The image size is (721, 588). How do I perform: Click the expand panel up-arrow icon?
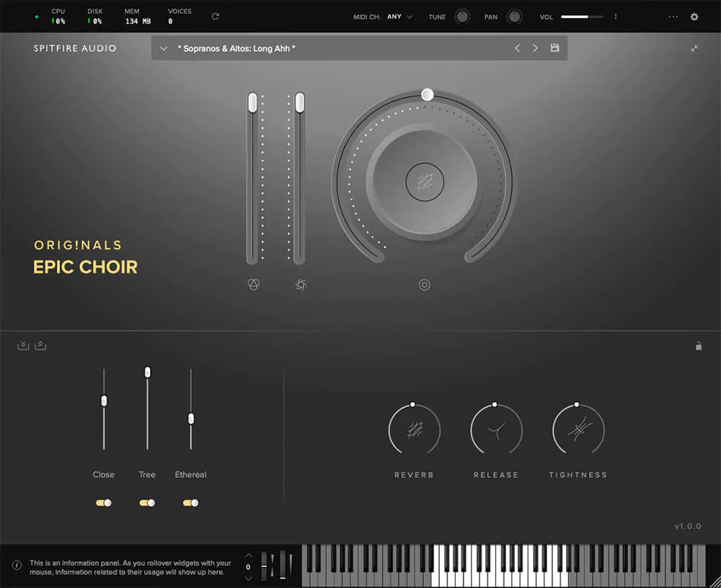(40, 345)
